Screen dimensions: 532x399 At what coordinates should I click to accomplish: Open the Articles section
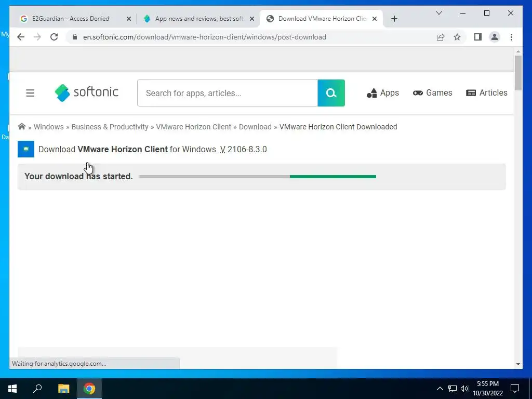(486, 92)
